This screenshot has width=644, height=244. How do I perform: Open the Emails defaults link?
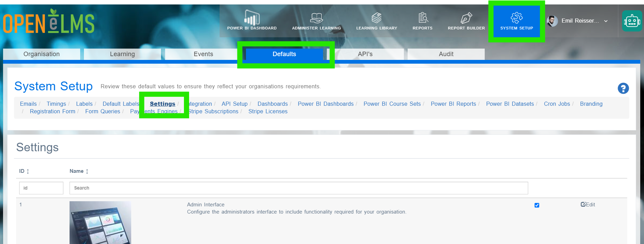tap(28, 104)
